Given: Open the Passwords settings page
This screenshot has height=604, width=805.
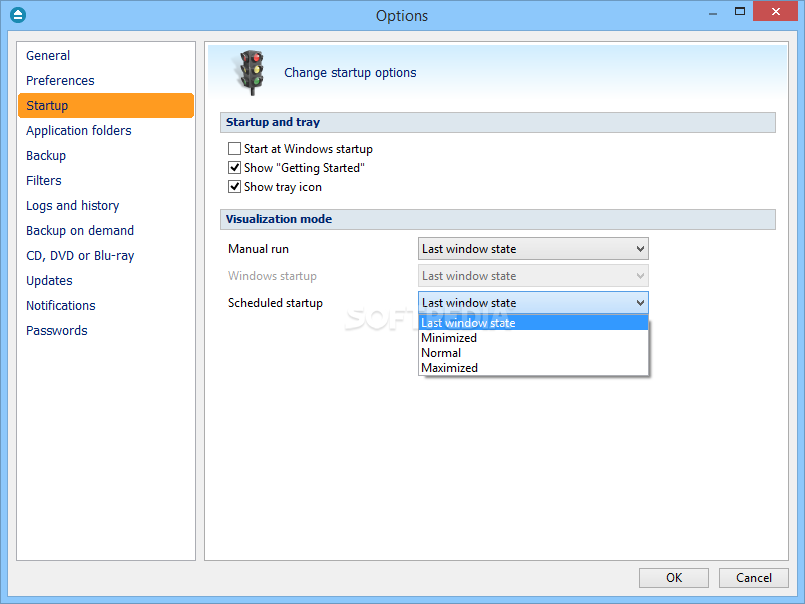Looking at the screenshot, I should [x=106, y=330].
